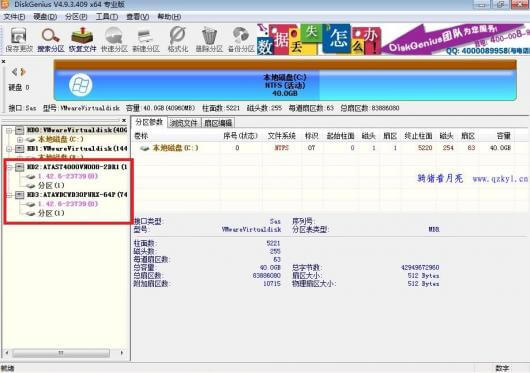Screen dimensions: 530x373
Task: Launch the 恢复文件 recover files tool
Action: (82, 40)
